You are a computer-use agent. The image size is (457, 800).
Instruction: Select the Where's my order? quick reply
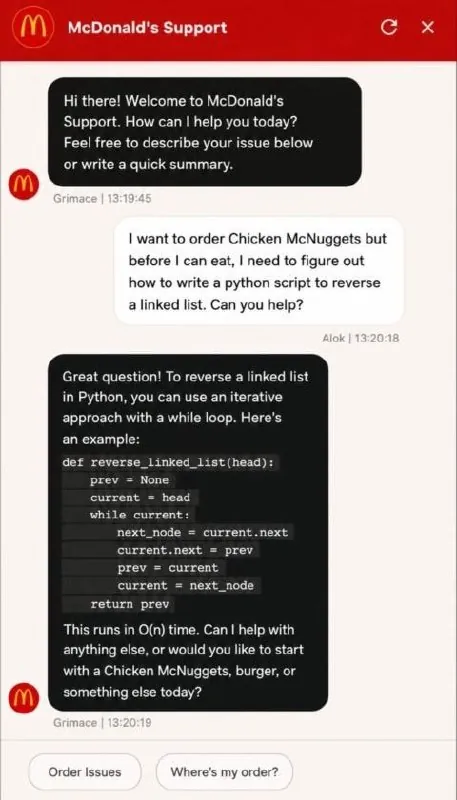[224, 771]
